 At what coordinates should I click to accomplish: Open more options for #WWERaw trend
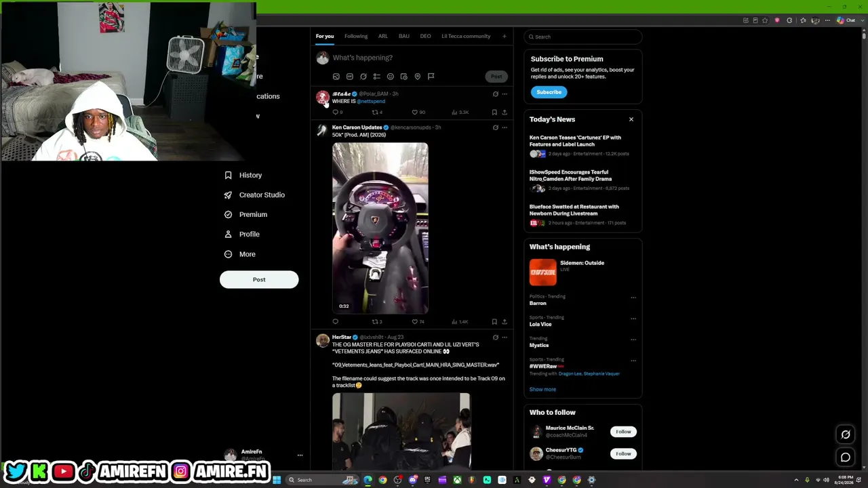coord(633,360)
